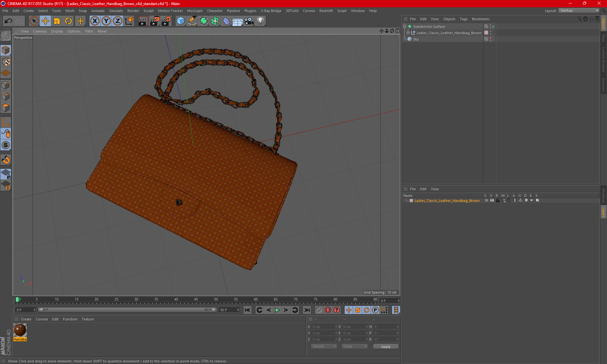Switch to the Content Browser side tab

pyautogui.click(x=603, y=59)
